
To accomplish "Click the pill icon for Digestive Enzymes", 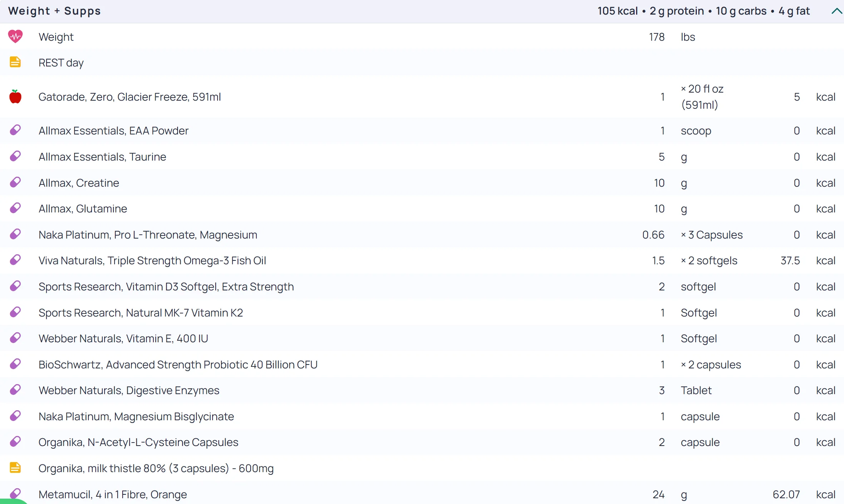I will [15, 390].
